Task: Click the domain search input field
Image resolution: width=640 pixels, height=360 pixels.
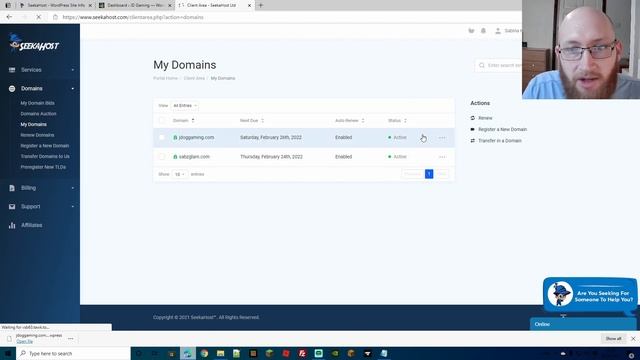Action: tap(499, 65)
